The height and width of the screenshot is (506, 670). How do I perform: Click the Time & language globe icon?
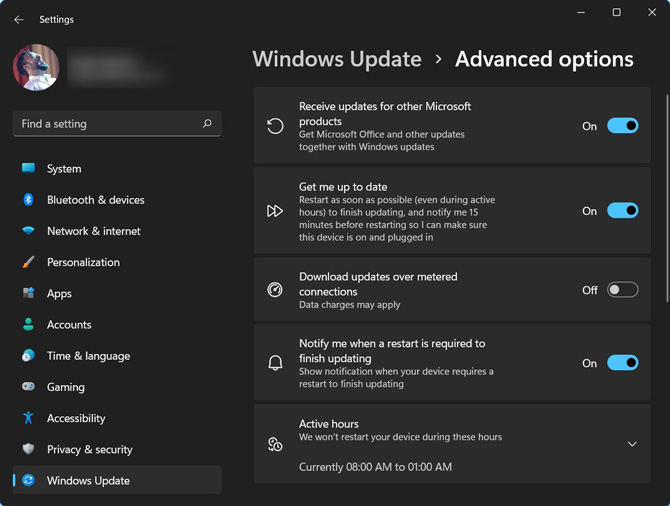[x=28, y=356]
